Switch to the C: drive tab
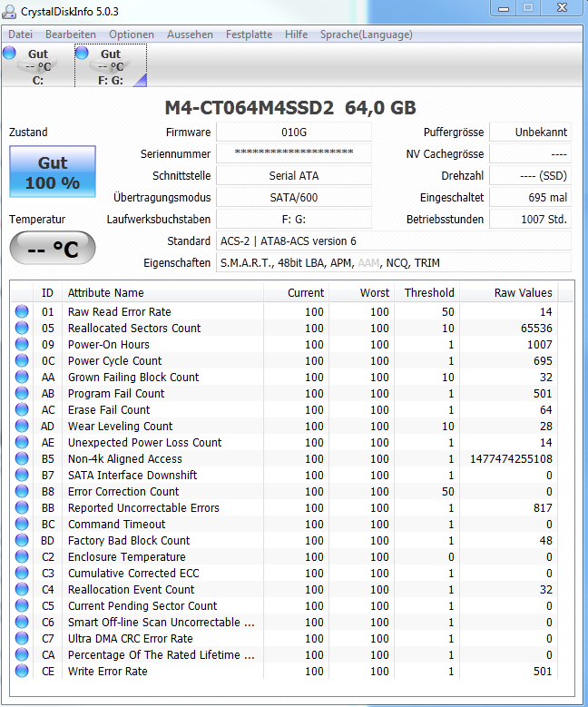The image size is (588, 707). (x=38, y=65)
